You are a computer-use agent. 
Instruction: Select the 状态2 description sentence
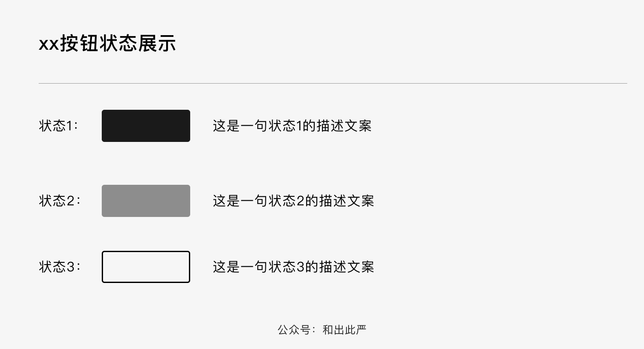tap(293, 201)
